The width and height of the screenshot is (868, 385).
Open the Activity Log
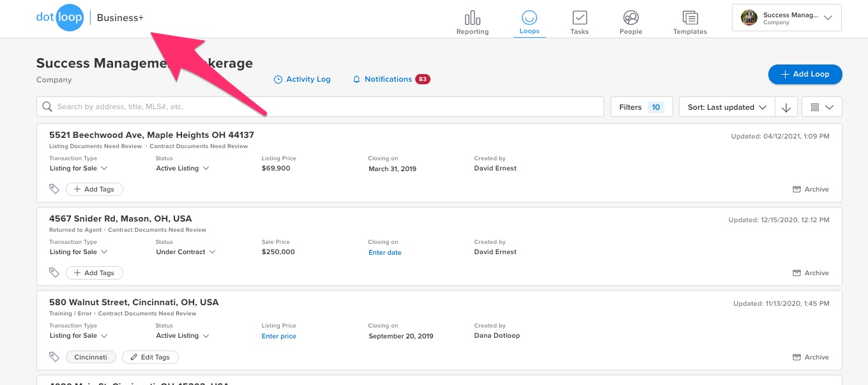point(302,79)
